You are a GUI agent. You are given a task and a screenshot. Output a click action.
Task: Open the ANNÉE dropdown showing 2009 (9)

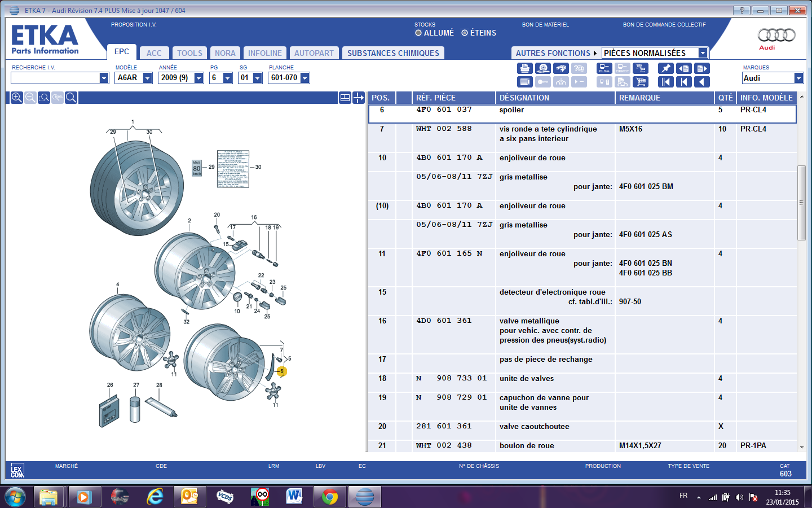coord(198,78)
